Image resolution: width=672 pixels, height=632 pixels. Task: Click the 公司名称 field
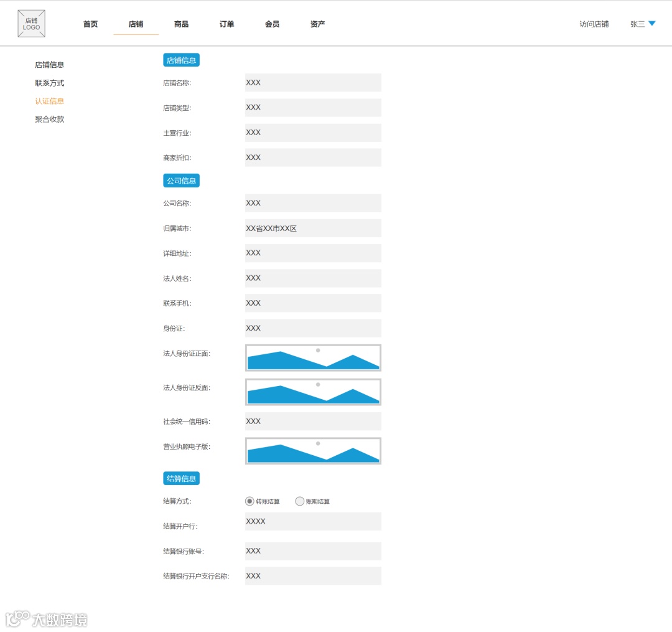(x=313, y=203)
